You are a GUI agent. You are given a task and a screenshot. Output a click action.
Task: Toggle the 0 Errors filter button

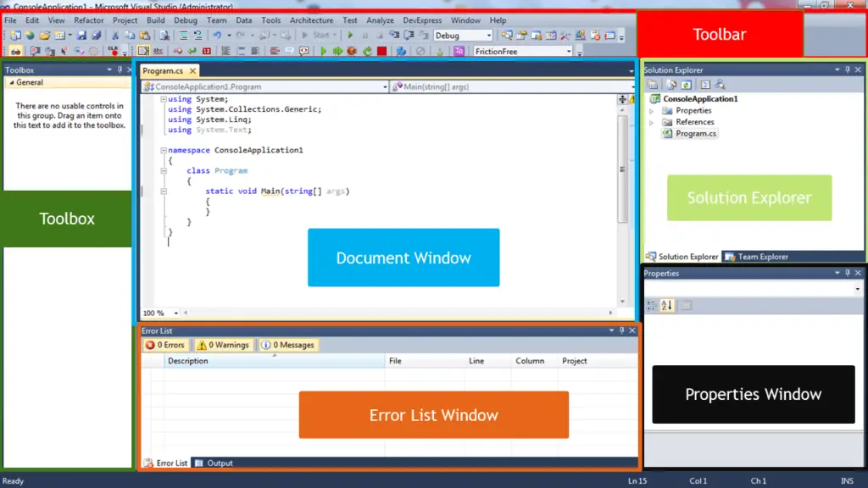tap(165, 345)
